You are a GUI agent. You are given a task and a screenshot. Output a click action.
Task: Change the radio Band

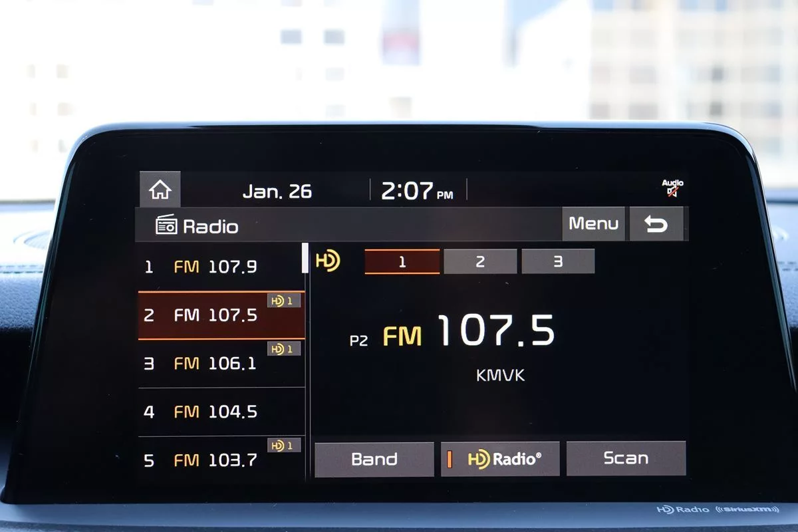coord(374,459)
